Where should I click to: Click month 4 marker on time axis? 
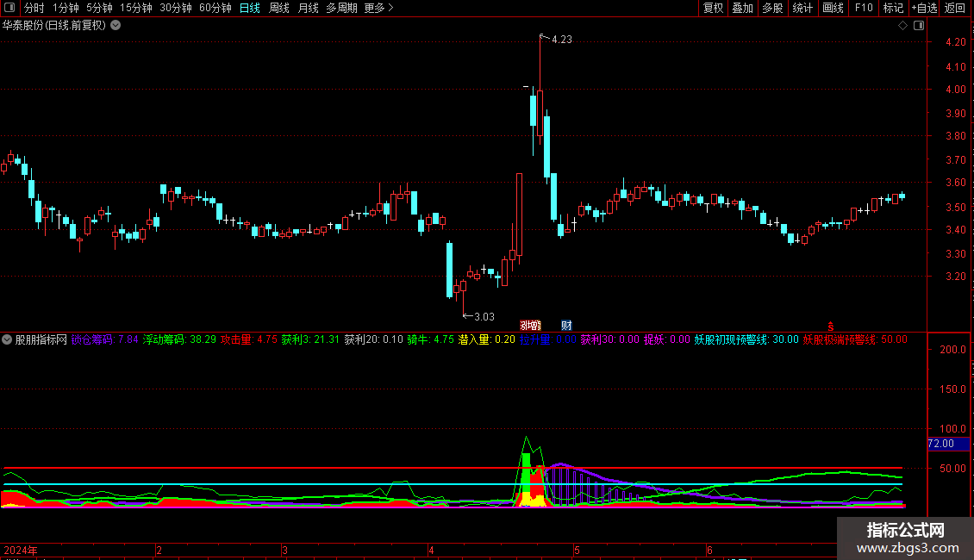pos(431,550)
